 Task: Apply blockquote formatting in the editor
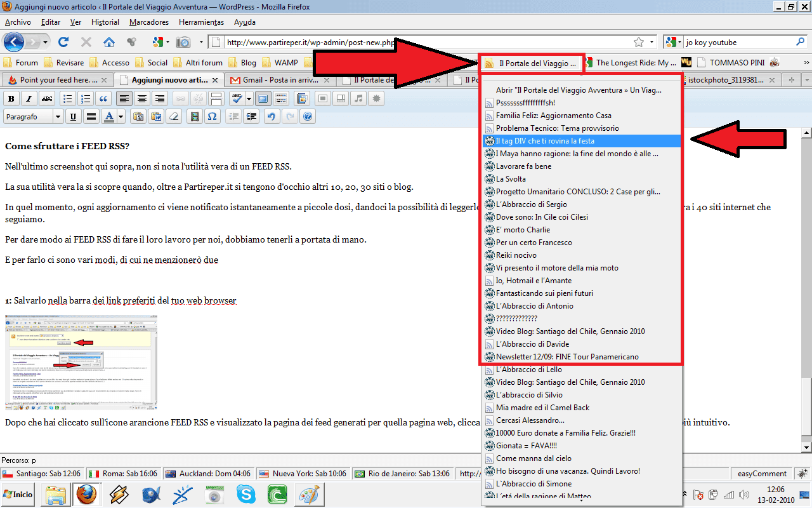(103, 98)
